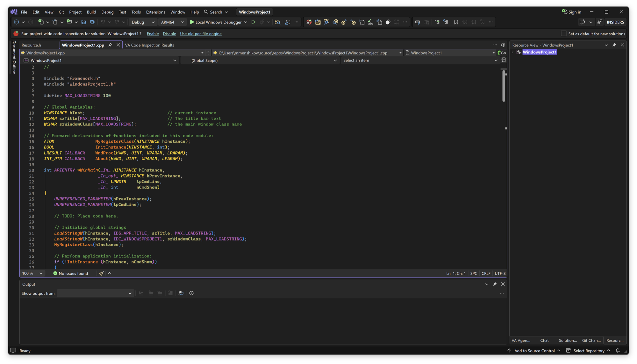Click the Save file floppy icon
Screen dimensions: 637x364
pos(83,22)
